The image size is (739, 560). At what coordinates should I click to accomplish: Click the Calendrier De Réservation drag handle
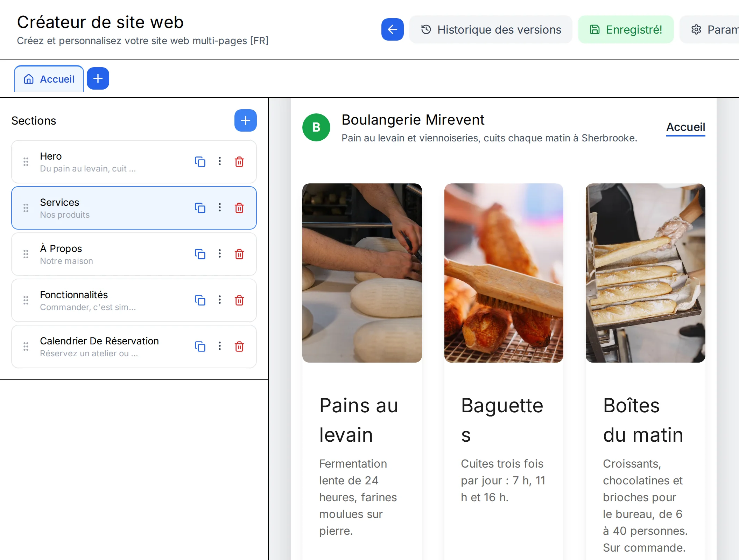click(26, 346)
